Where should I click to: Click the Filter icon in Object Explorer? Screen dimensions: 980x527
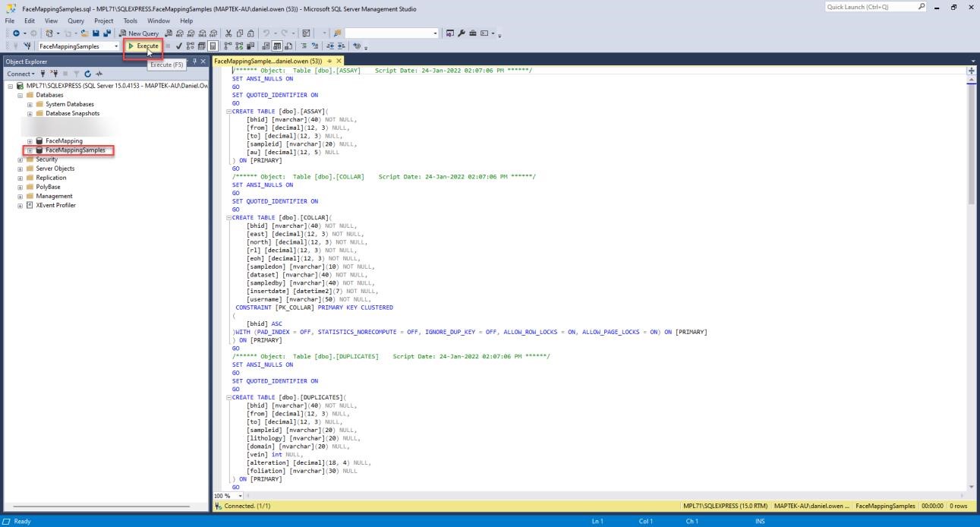click(x=77, y=74)
